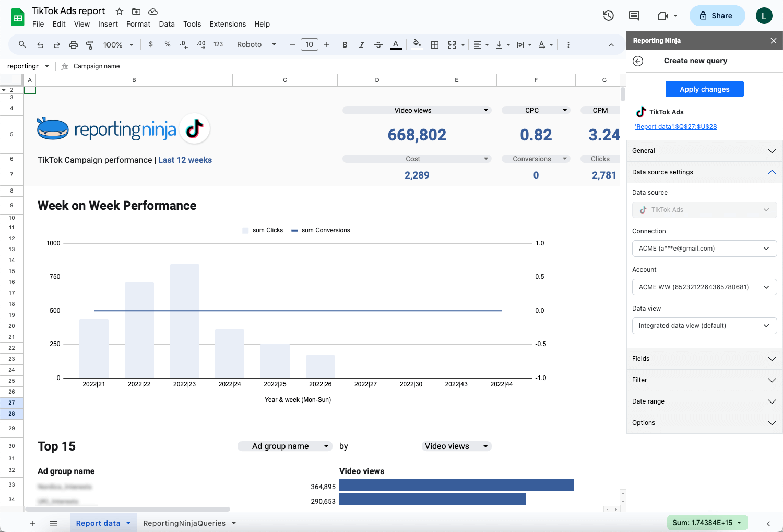Expand the Filter section
Viewport: 783px width, 532px height.
click(x=704, y=380)
